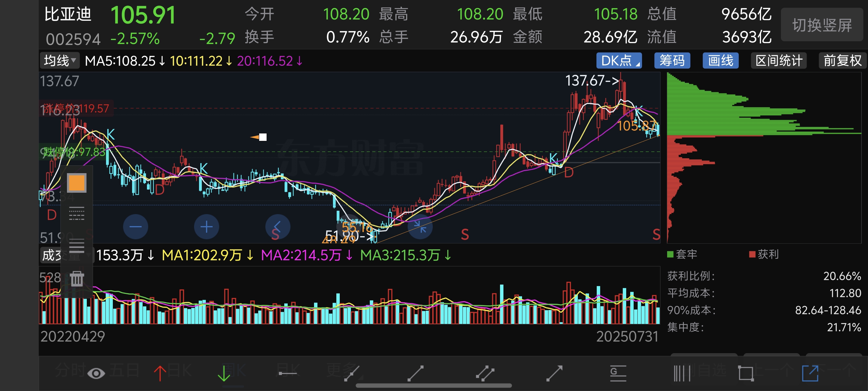Pick the orange line color swatch
Screen dimensions: 868x391
(77, 183)
